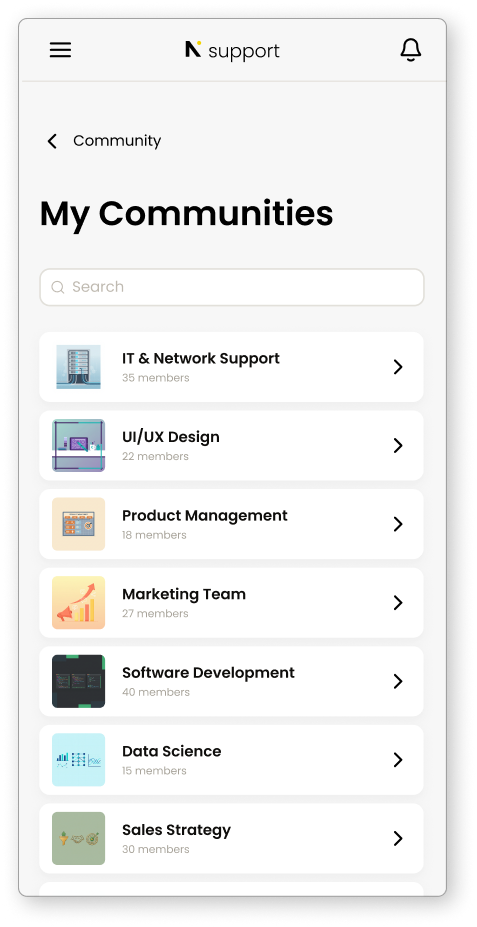This screenshot has width=477, height=927.
Task: Click the 40 members text
Action: click(156, 692)
